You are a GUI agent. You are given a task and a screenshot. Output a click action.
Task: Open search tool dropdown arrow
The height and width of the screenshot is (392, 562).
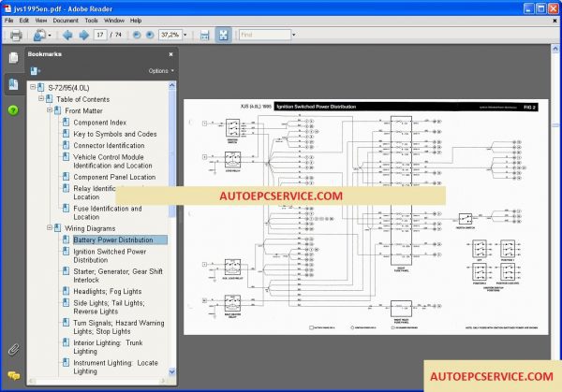pyautogui.click(x=50, y=36)
